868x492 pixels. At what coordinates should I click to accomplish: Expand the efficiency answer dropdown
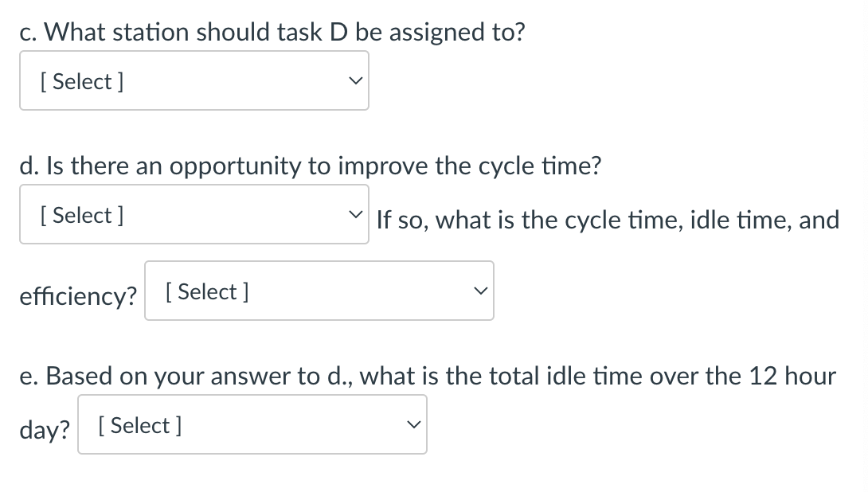319,291
